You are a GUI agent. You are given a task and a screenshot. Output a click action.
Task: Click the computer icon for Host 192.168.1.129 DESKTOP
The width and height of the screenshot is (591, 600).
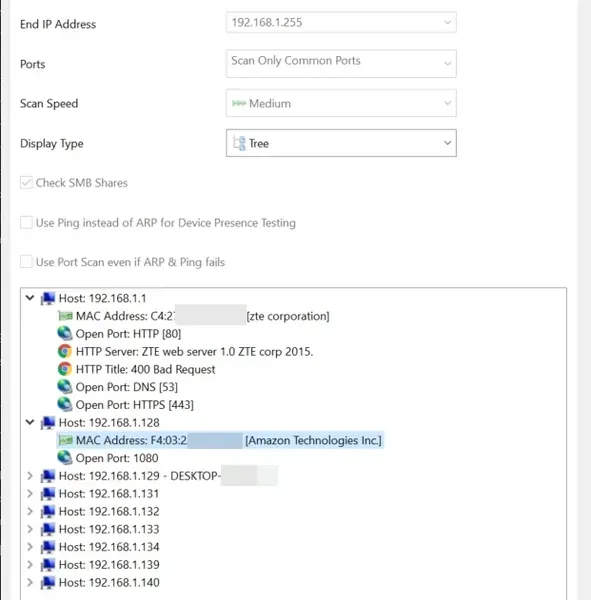pos(48,476)
